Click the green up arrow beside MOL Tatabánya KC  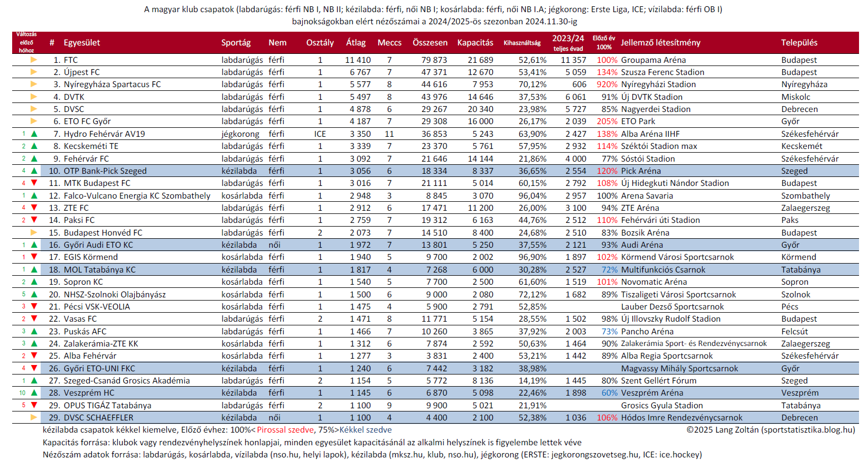(x=34, y=269)
